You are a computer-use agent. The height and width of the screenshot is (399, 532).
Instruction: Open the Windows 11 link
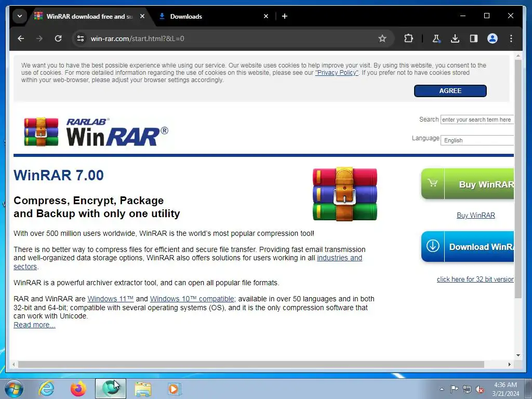111,299
